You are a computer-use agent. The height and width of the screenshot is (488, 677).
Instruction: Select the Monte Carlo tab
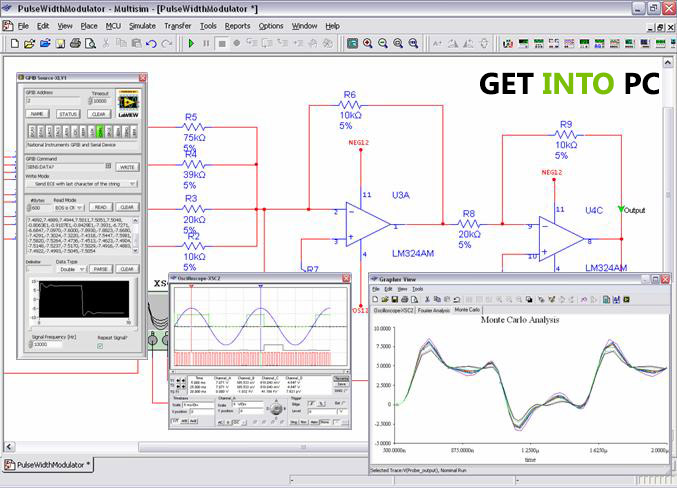pos(467,310)
